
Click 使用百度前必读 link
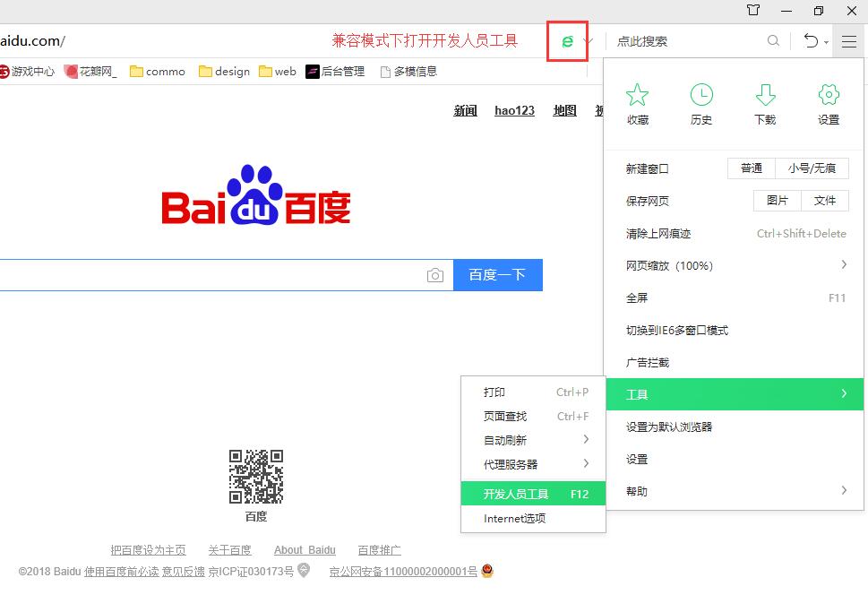coord(122,572)
